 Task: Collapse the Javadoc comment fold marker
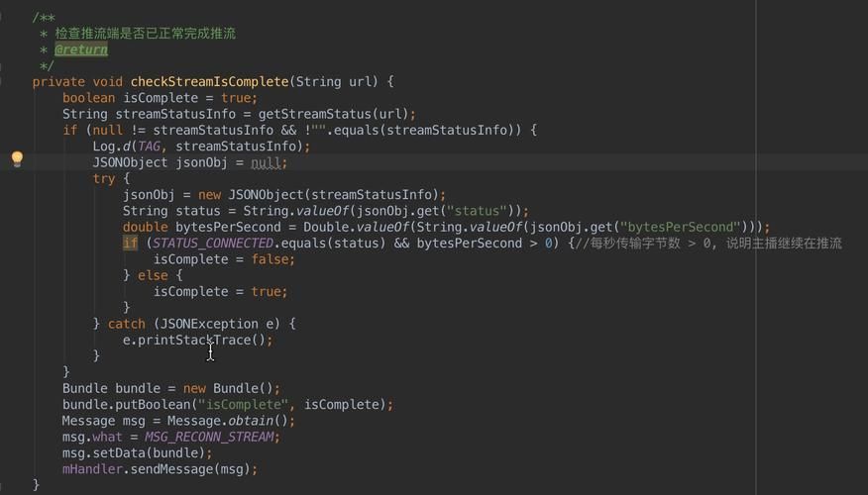pos(3,17)
